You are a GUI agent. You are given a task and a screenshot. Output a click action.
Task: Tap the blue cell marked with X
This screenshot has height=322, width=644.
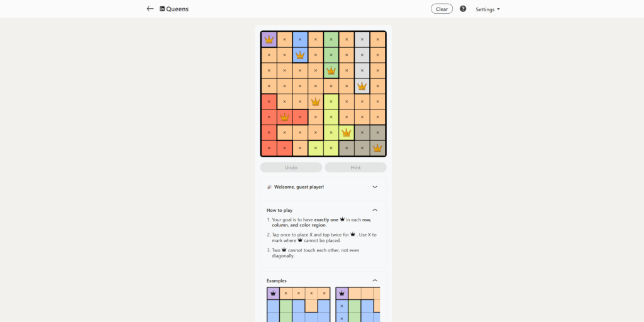(300, 40)
